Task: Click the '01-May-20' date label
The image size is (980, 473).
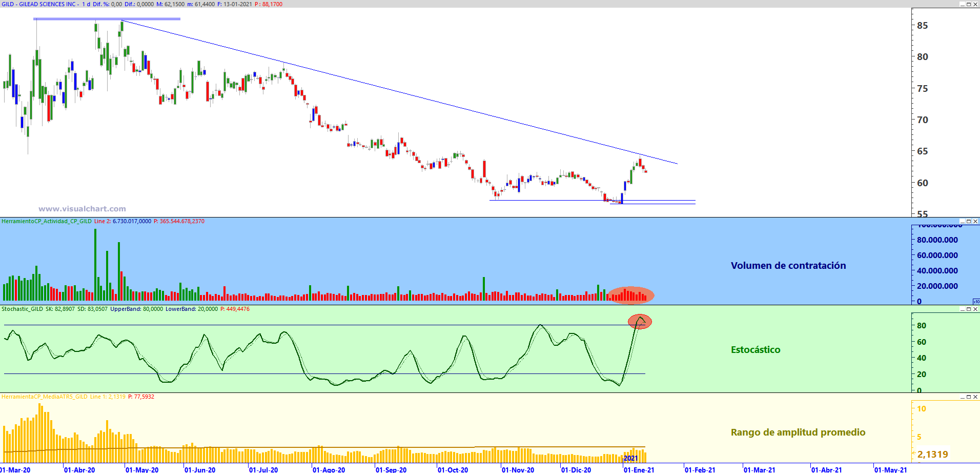Action: [x=142, y=469]
